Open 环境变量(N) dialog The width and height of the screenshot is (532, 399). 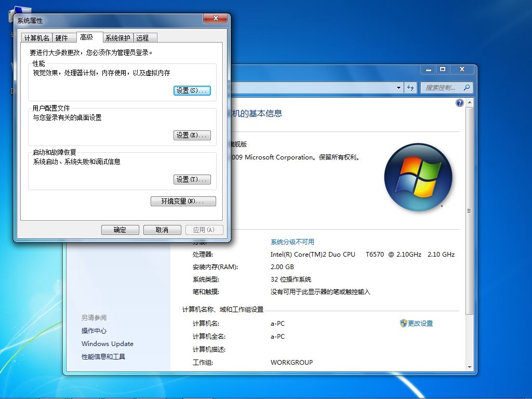(183, 201)
